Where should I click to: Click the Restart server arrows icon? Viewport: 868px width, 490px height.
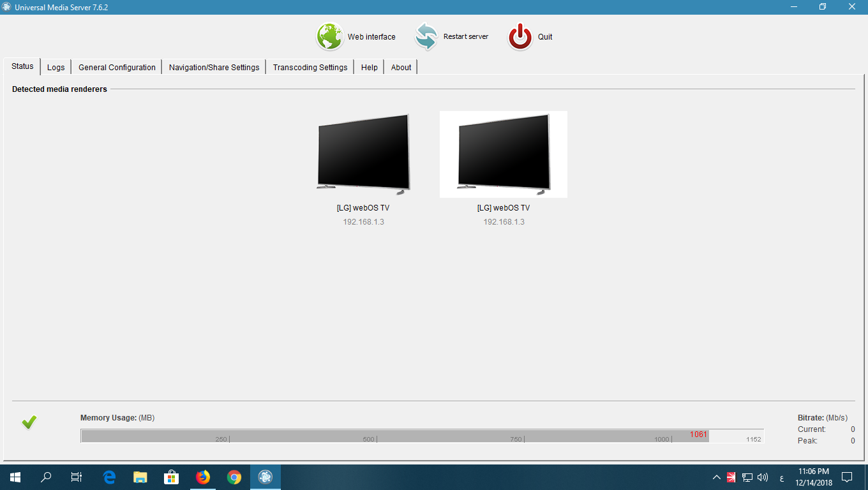pos(426,36)
